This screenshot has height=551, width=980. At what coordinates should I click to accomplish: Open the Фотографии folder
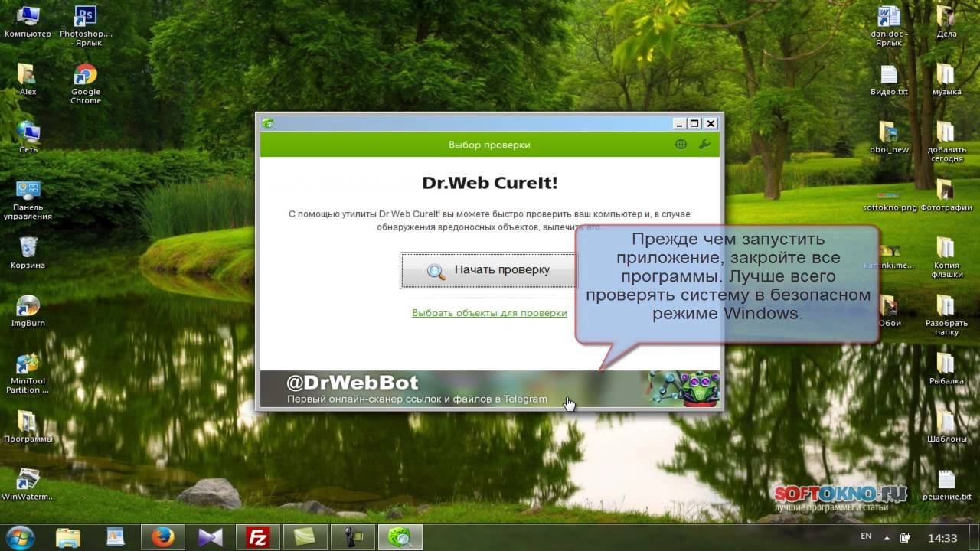(x=946, y=196)
